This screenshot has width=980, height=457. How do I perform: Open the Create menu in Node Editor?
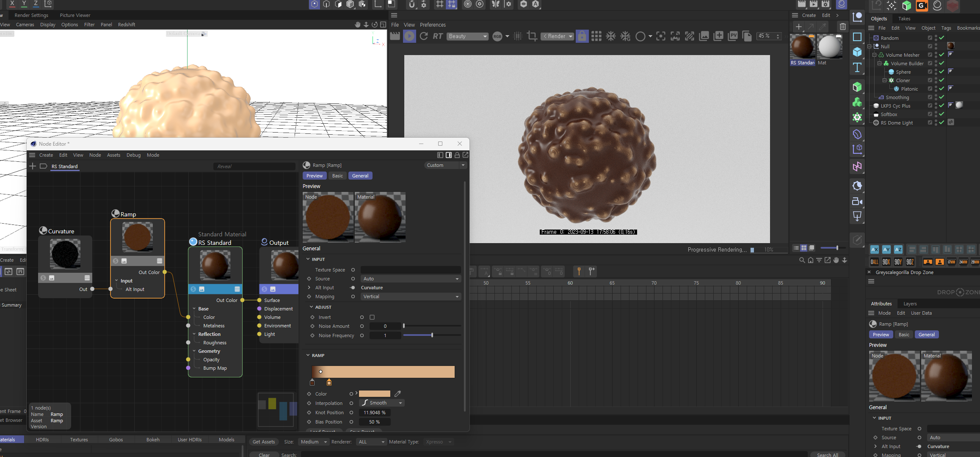tap(46, 155)
